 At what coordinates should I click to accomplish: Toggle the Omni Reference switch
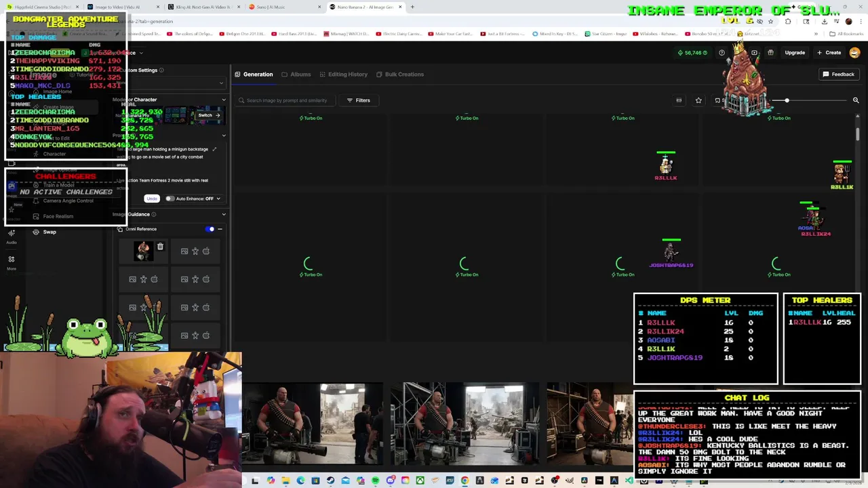point(210,229)
